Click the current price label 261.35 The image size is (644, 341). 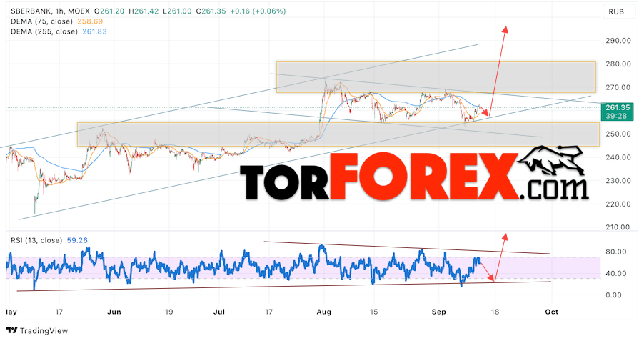(x=616, y=108)
